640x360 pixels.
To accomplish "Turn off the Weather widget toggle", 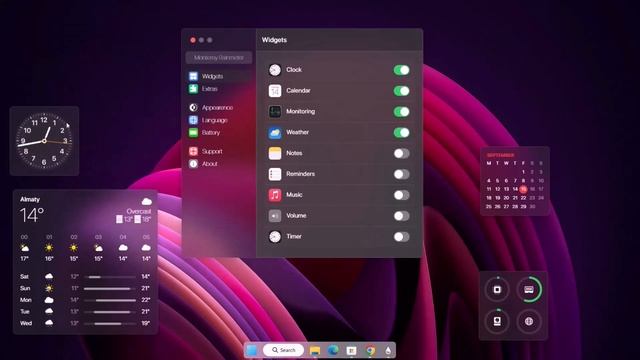I will click(402, 132).
